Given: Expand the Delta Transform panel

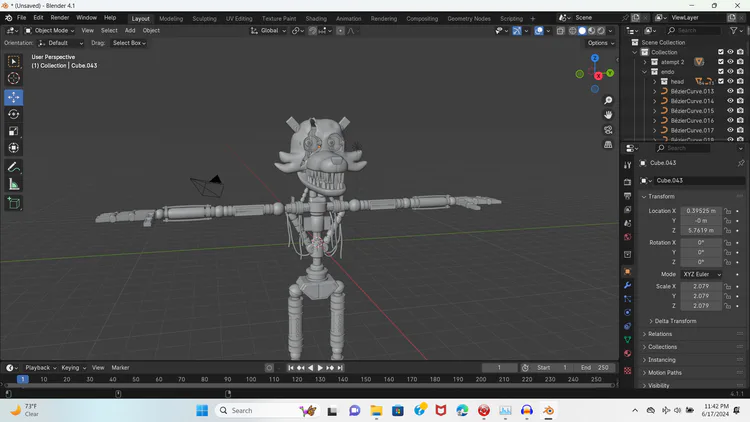Looking at the screenshot, I should [x=675, y=321].
